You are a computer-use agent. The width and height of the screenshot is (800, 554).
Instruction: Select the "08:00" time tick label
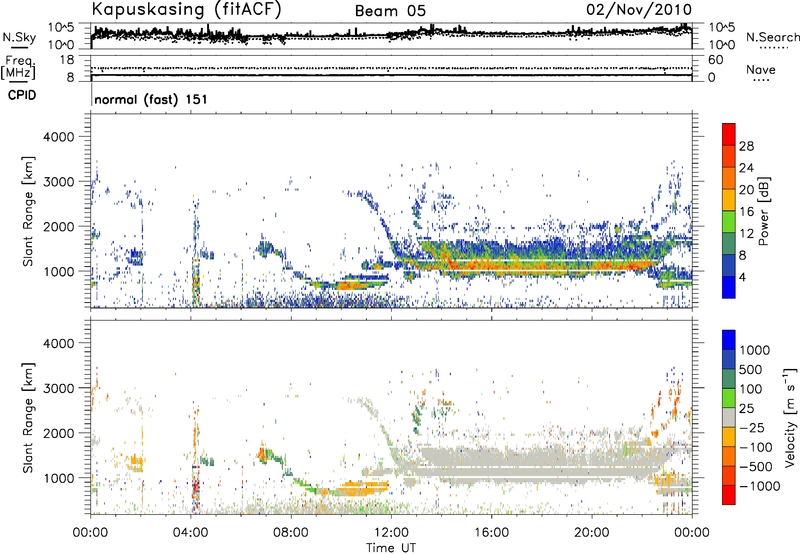tap(291, 533)
